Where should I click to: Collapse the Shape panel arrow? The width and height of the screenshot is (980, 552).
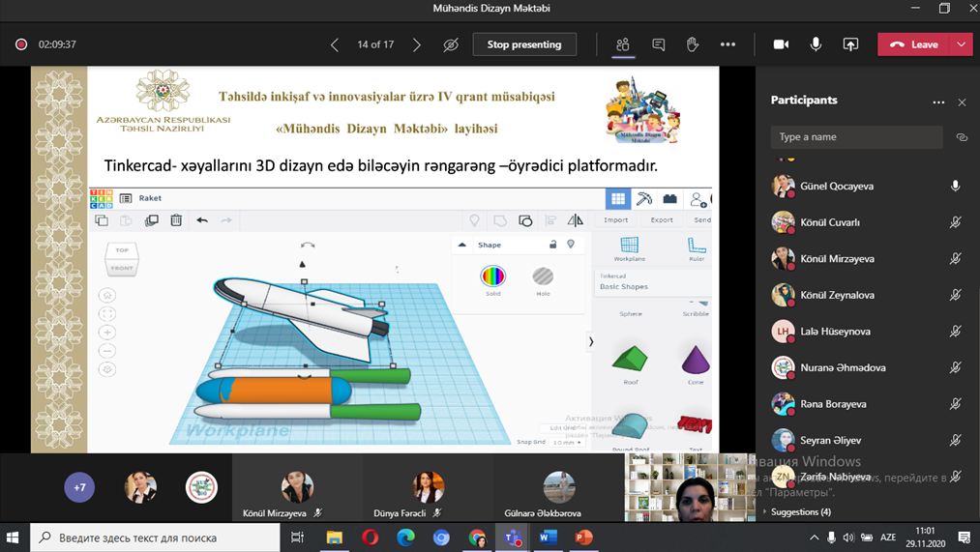point(462,245)
